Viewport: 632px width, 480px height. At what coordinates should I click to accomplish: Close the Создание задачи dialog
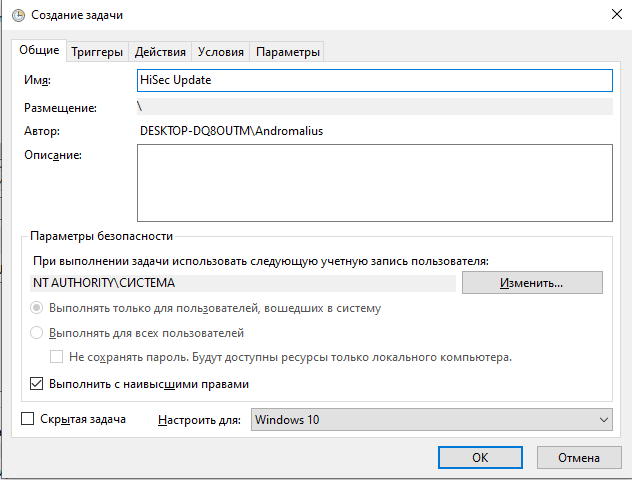[x=616, y=15]
